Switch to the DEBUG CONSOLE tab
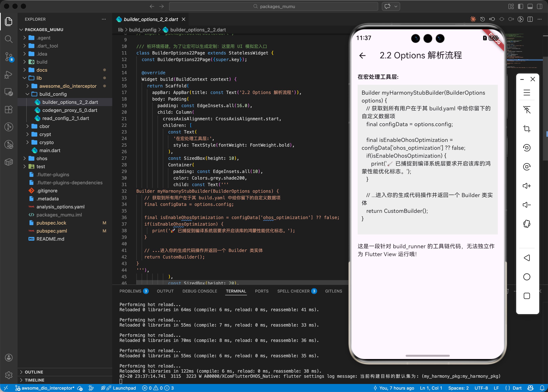The width and height of the screenshot is (548, 392). pyautogui.click(x=200, y=291)
